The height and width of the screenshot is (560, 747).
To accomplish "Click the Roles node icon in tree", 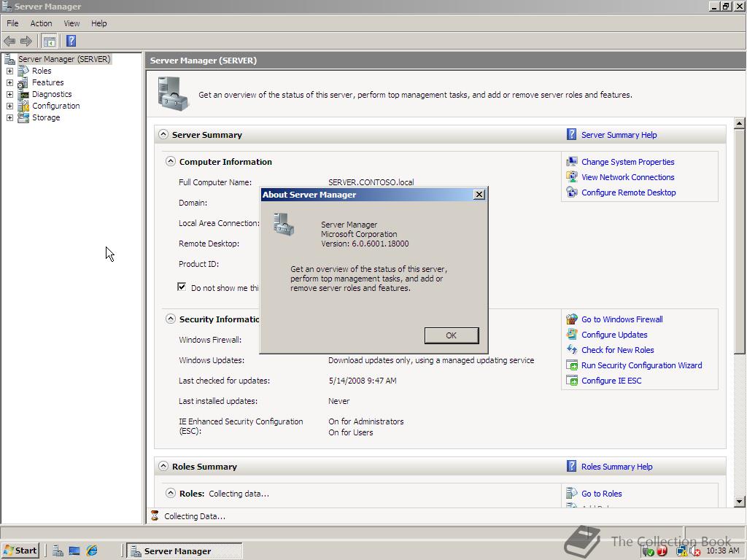I will 23,71.
